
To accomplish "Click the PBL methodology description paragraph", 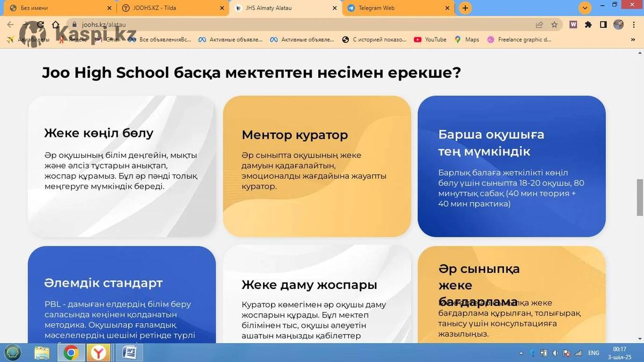I will [x=120, y=321].
